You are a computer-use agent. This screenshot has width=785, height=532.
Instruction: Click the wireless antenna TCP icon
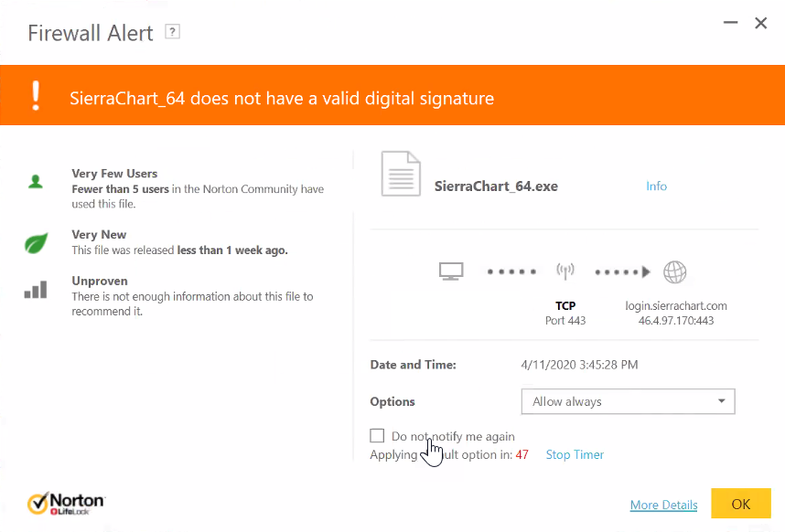[565, 271]
